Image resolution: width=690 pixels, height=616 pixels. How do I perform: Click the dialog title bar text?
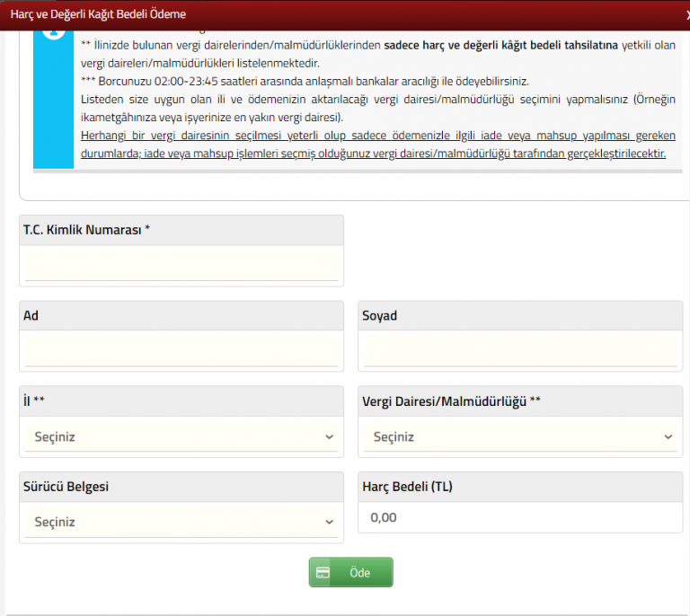(x=98, y=14)
